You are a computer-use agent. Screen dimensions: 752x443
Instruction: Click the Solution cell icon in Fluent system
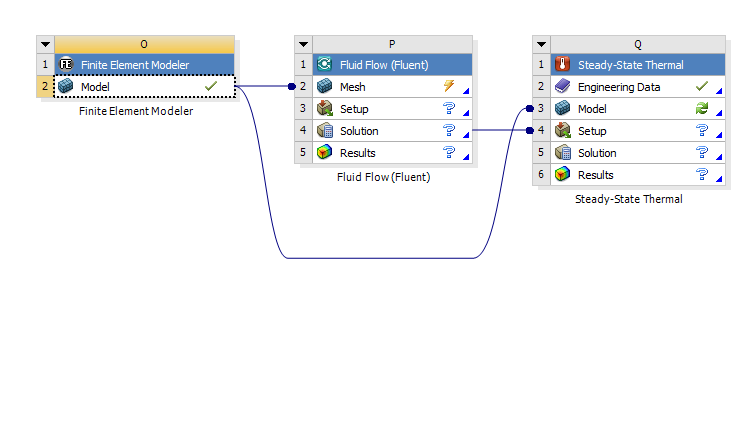point(325,130)
